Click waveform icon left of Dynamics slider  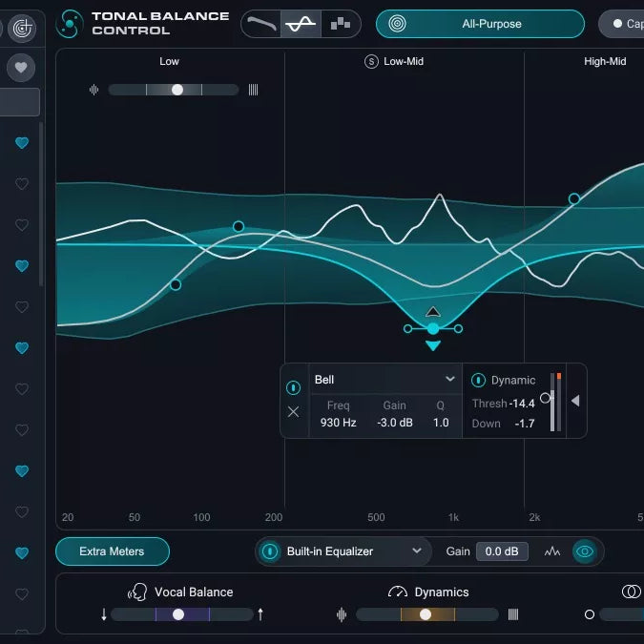coord(342,614)
